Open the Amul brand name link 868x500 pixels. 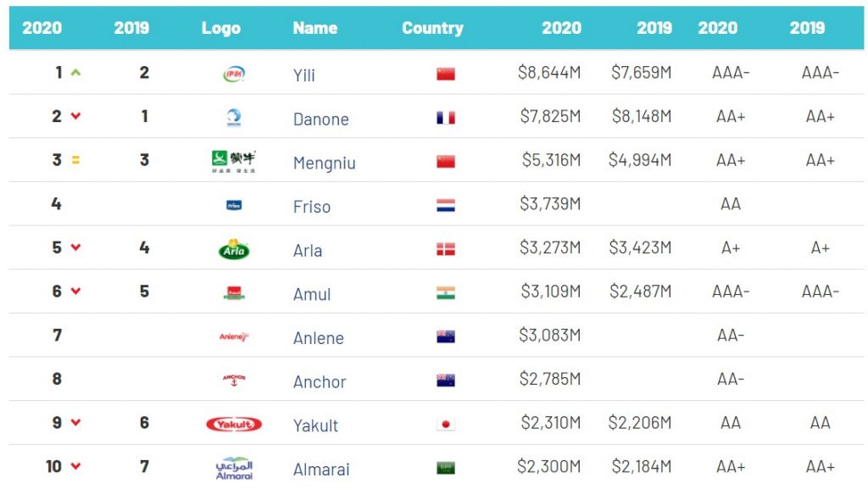click(312, 294)
